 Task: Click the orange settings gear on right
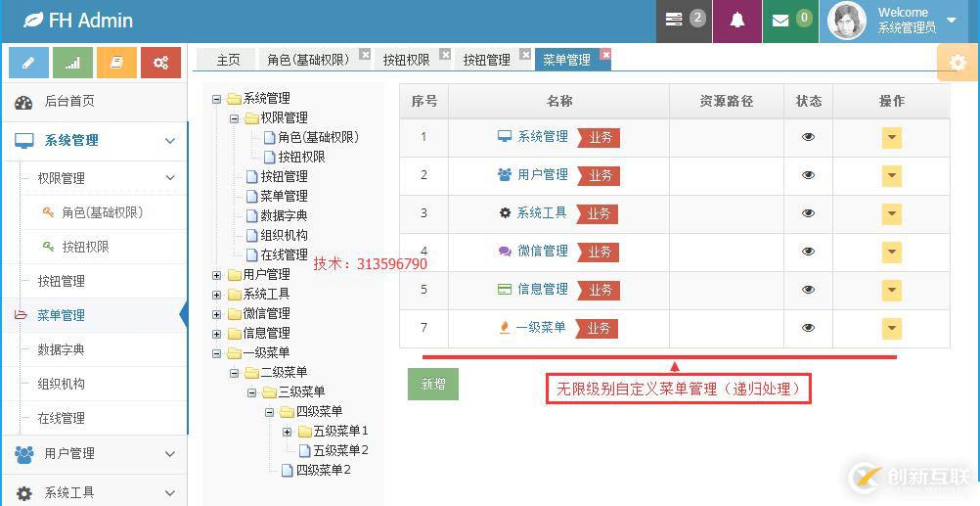point(958,63)
